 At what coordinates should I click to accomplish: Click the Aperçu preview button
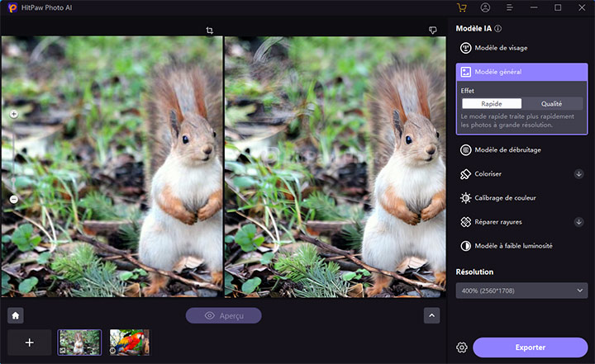click(223, 315)
